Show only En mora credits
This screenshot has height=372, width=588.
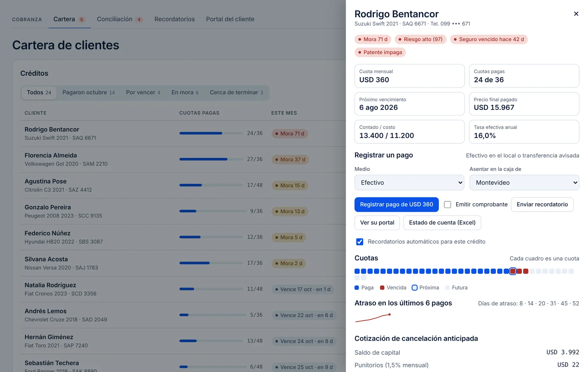tap(185, 93)
